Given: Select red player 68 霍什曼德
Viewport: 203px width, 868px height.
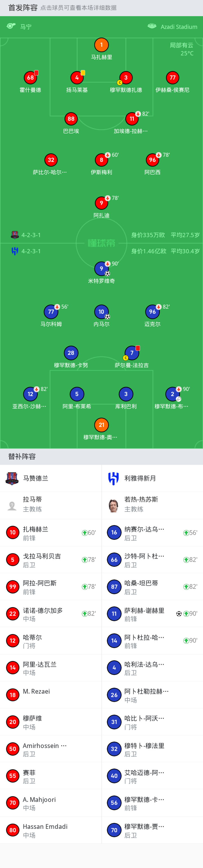Looking at the screenshot, I should 30,78.
